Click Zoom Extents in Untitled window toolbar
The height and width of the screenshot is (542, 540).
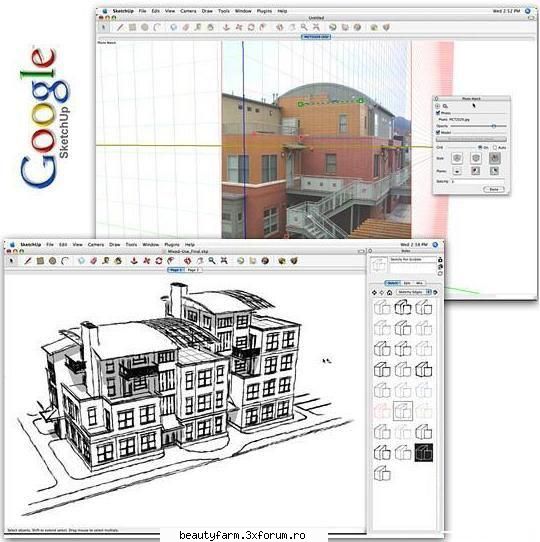316,27
